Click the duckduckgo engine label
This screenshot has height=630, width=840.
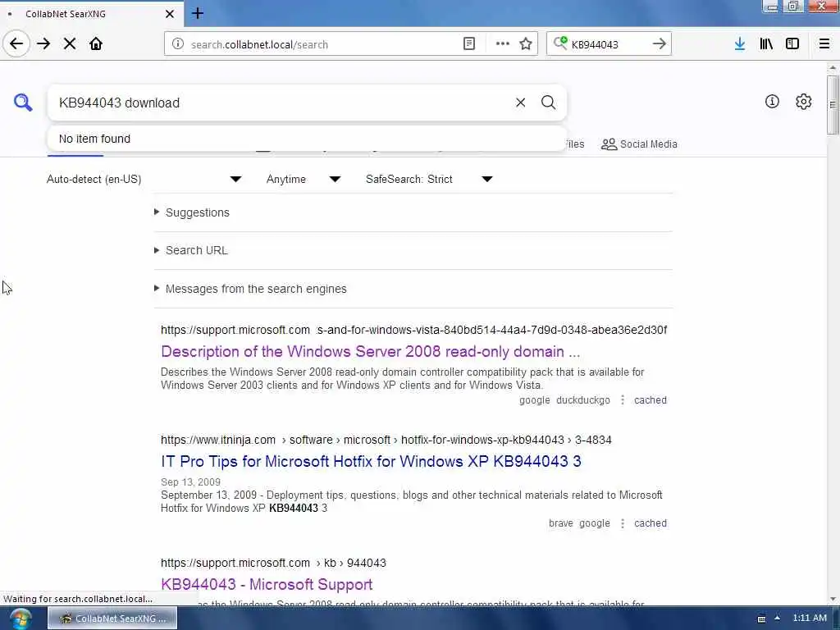point(583,400)
